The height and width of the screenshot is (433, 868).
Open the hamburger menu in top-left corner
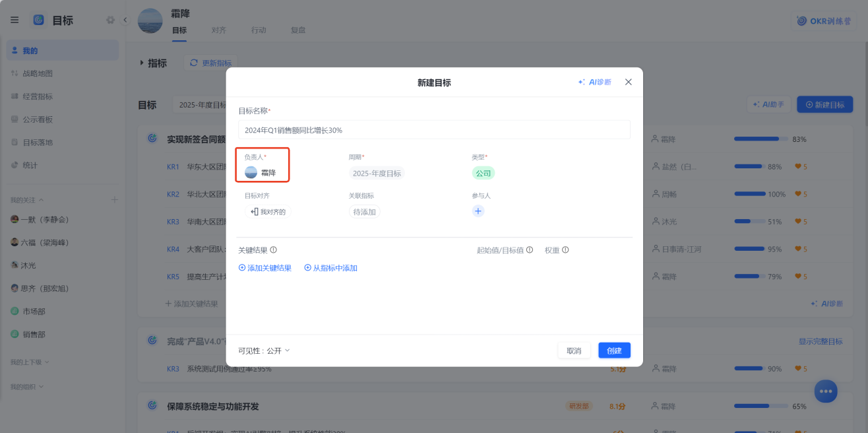coord(15,20)
